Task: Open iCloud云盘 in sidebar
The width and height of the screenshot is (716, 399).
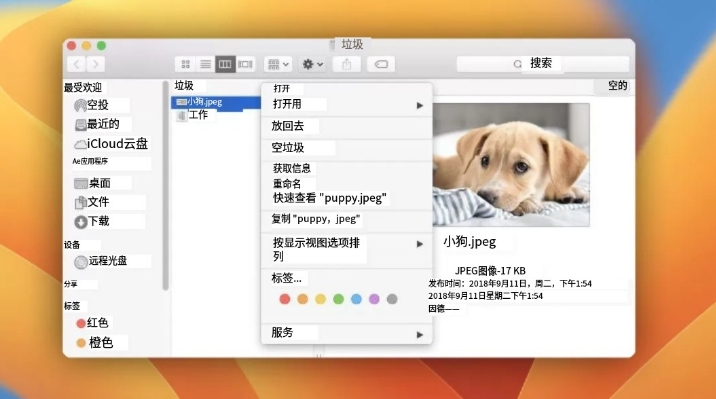Action: click(111, 144)
